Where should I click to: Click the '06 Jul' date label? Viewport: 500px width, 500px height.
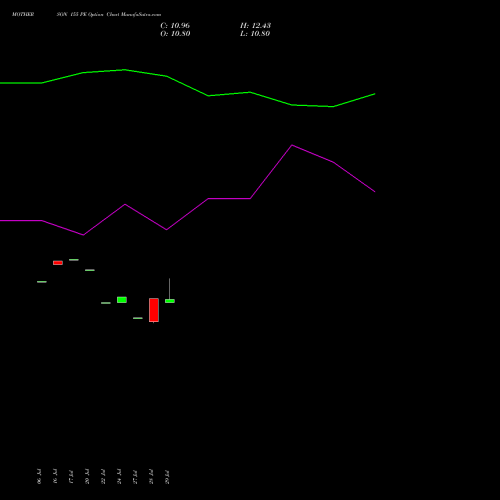39,477
